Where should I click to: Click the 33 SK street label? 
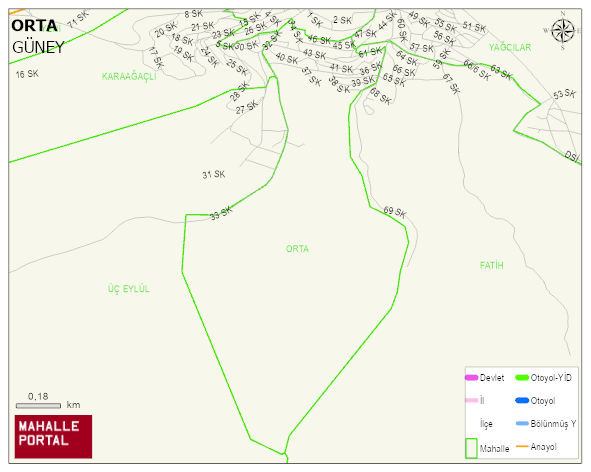[221, 213]
